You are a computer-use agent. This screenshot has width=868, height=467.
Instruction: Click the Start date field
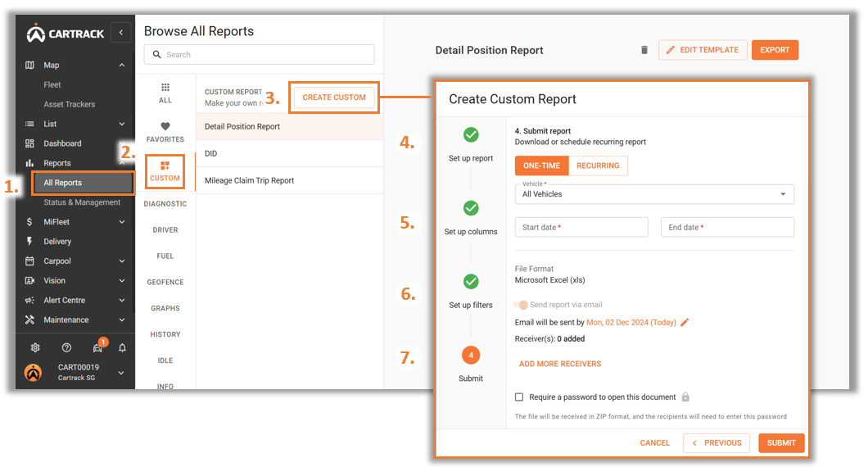coord(581,227)
